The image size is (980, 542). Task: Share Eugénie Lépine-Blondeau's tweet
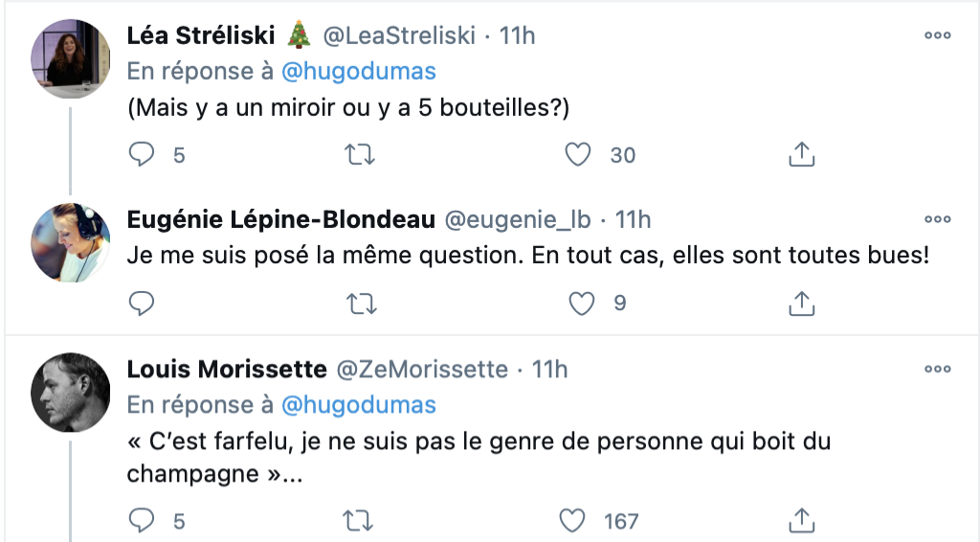point(802,304)
